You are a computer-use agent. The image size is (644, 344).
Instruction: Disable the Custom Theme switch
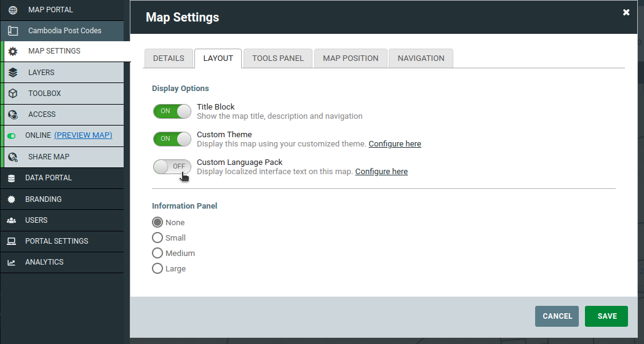click(172, 139)
